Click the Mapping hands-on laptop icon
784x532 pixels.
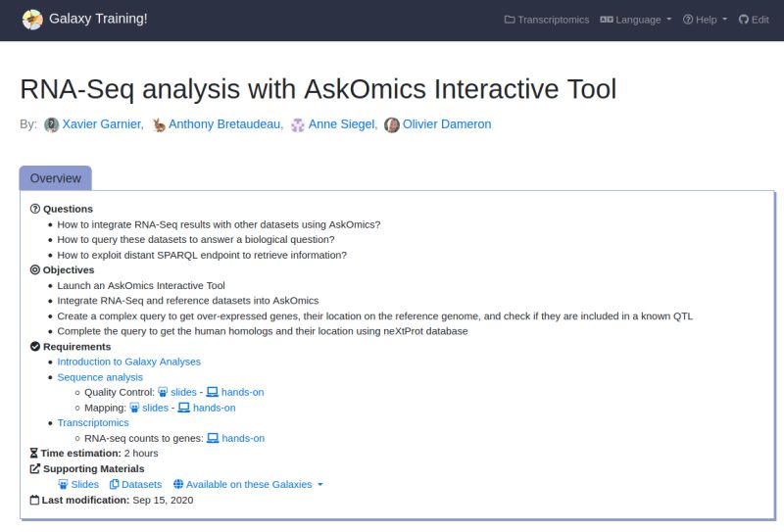pyautogui.click(x=184, y=408)
